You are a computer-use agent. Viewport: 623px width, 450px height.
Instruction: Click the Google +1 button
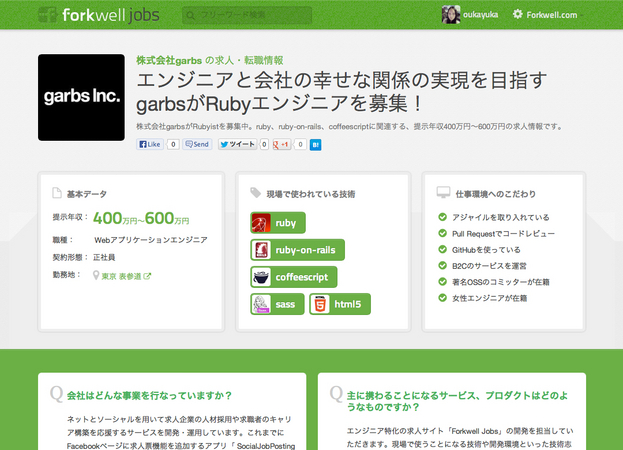(281, 145)
